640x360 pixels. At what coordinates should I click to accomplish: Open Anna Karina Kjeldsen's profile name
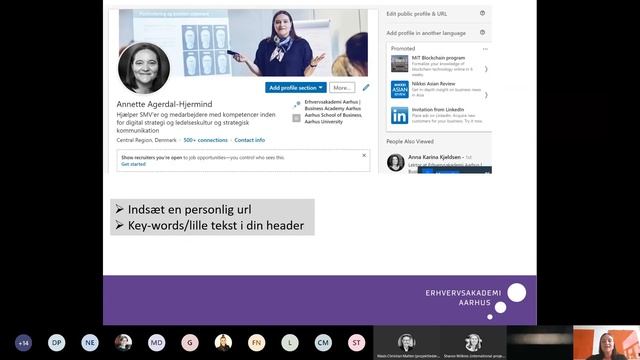click(x=434, y=157)
